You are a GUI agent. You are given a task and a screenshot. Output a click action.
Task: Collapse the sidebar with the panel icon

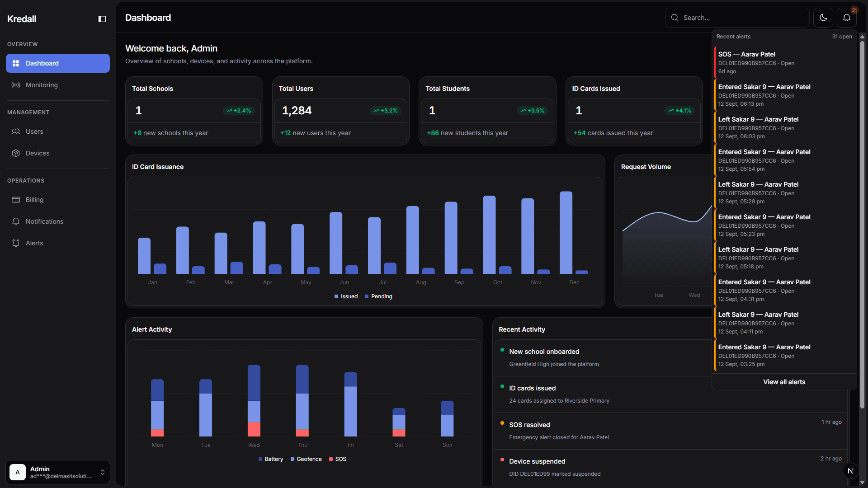102,19
